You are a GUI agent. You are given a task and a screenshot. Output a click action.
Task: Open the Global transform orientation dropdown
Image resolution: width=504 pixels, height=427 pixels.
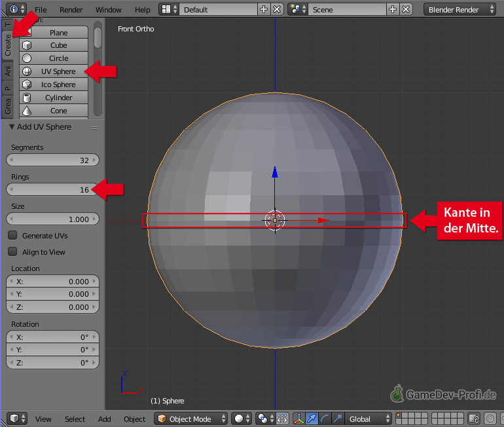pos(369,418)
